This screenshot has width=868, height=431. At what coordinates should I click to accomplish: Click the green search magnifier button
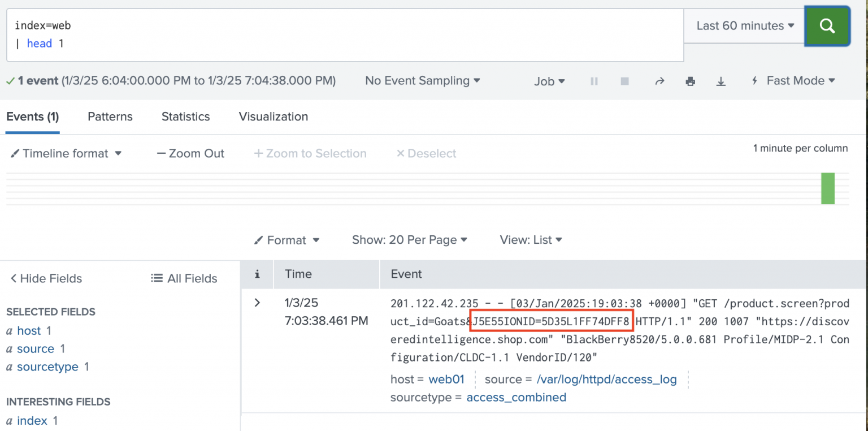827,25
